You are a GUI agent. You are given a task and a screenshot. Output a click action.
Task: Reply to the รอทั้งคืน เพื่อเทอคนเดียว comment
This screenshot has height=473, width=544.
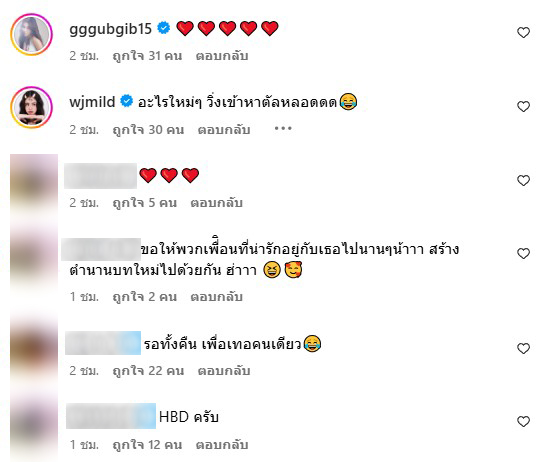tap(224, 371)
